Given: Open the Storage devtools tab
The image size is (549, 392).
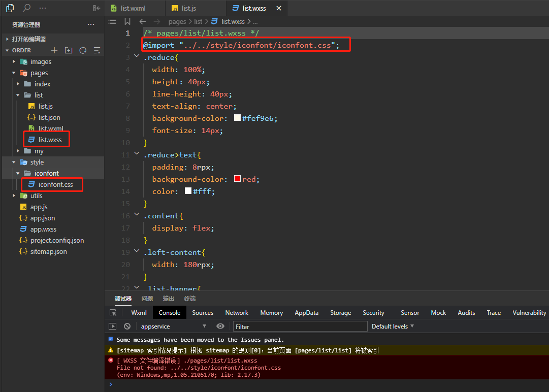Looking at the screenshot, I should coord(340,313).
